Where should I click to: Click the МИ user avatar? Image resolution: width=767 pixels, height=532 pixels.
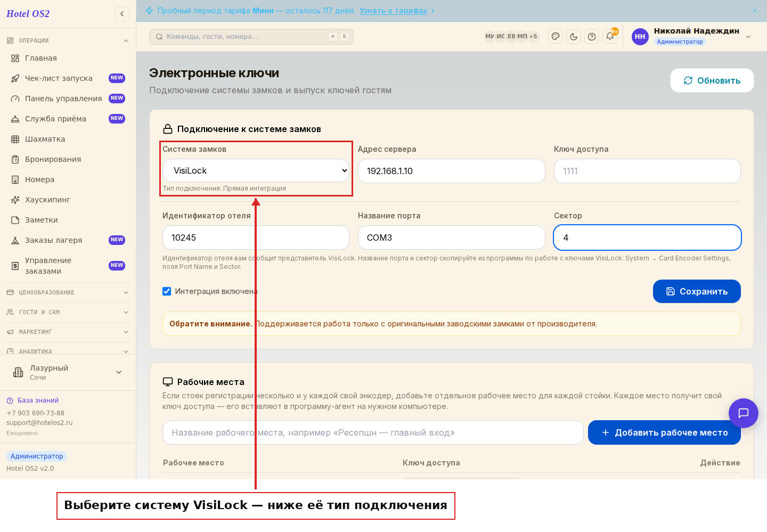pos(489,37)
